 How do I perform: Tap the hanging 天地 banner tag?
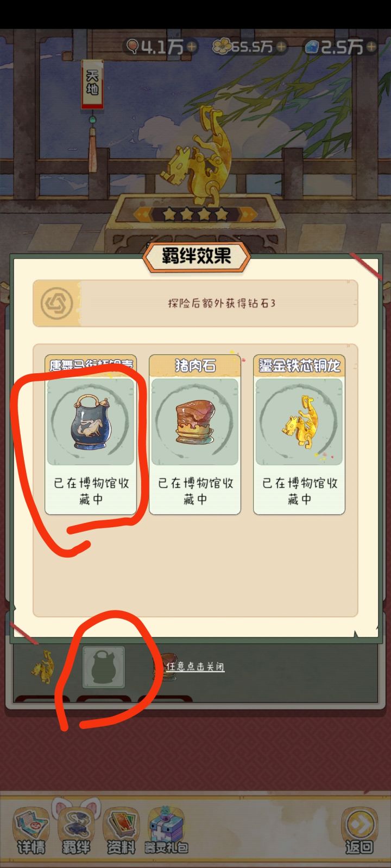[x=92, y=85]
